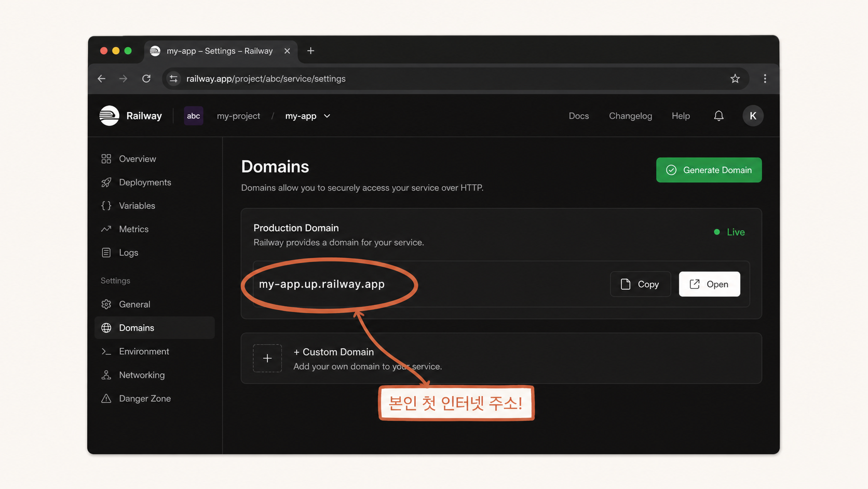Click the Help link
Image resolution: width=868 pixels, height=489 pixels.
(x=681, y=116)
